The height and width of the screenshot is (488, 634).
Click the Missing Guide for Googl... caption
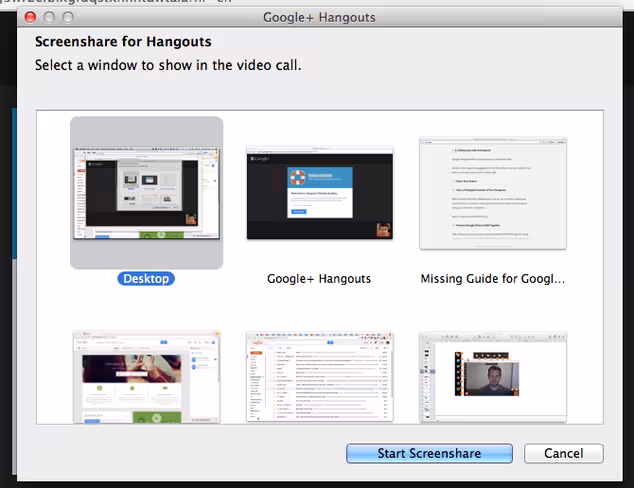[492, 279]
